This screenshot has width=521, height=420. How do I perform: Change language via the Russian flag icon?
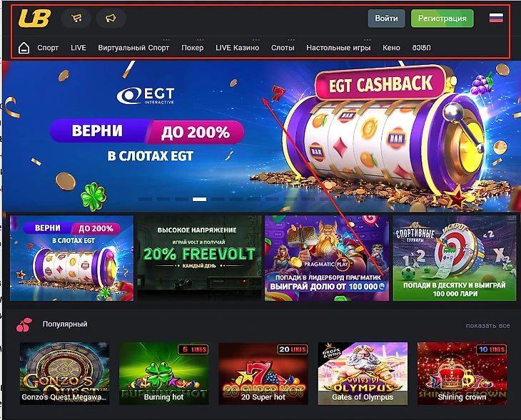[x=496, y=18]
